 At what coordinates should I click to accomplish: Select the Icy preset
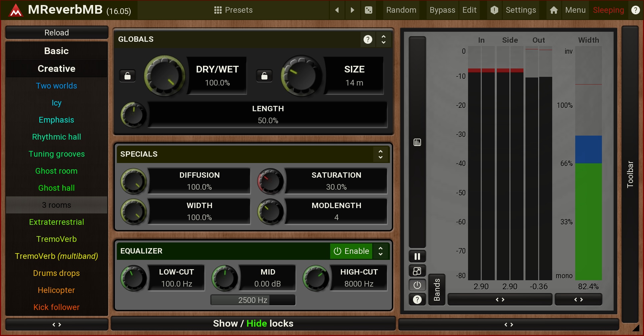point(57,103)
